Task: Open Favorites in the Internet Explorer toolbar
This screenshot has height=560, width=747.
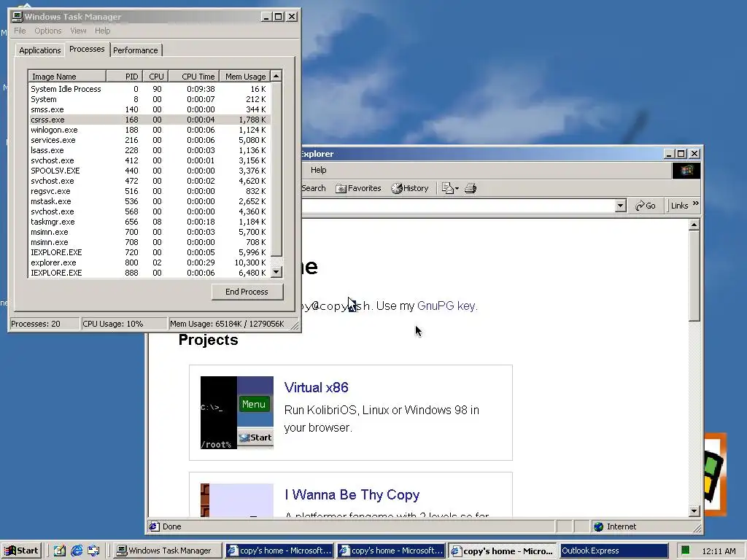Action: tap(359, 188)
